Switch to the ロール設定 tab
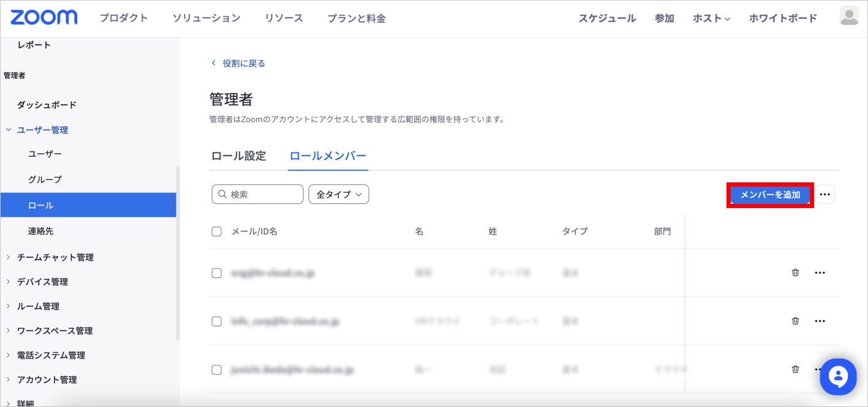 239,156
